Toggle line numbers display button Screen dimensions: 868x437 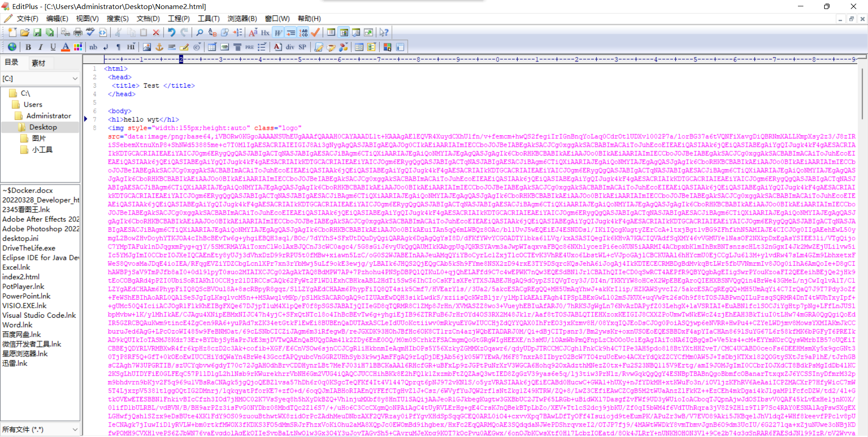303,33
